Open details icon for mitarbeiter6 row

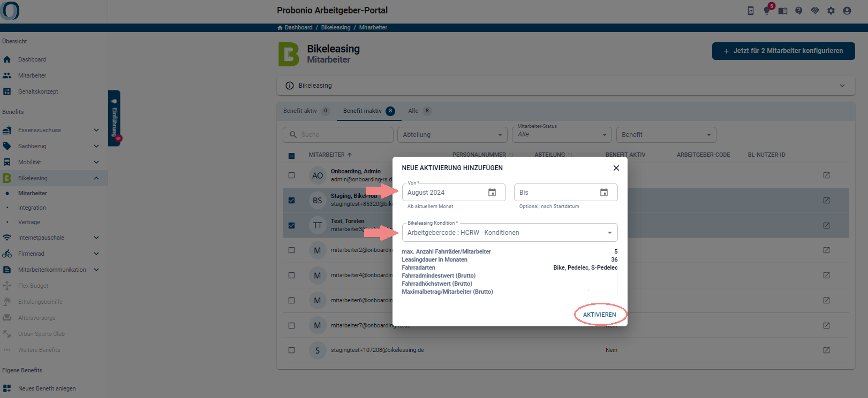(826, 301)
